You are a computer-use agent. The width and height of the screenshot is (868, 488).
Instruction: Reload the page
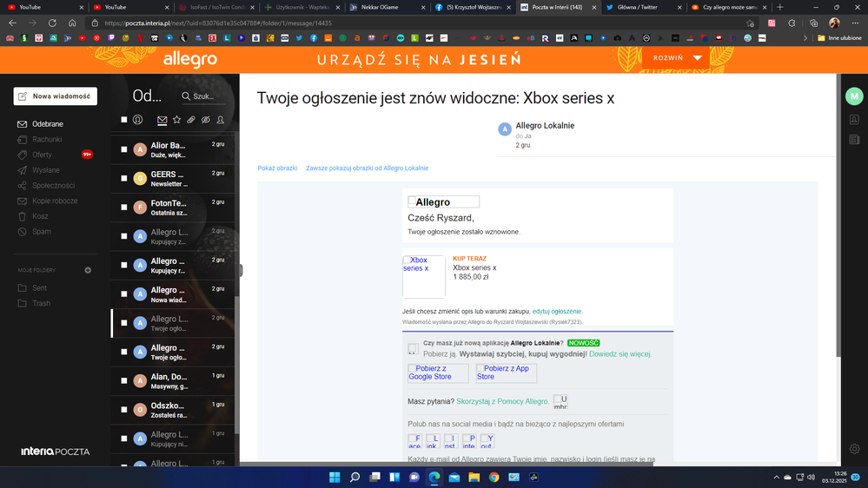click(x=52, y=23)
